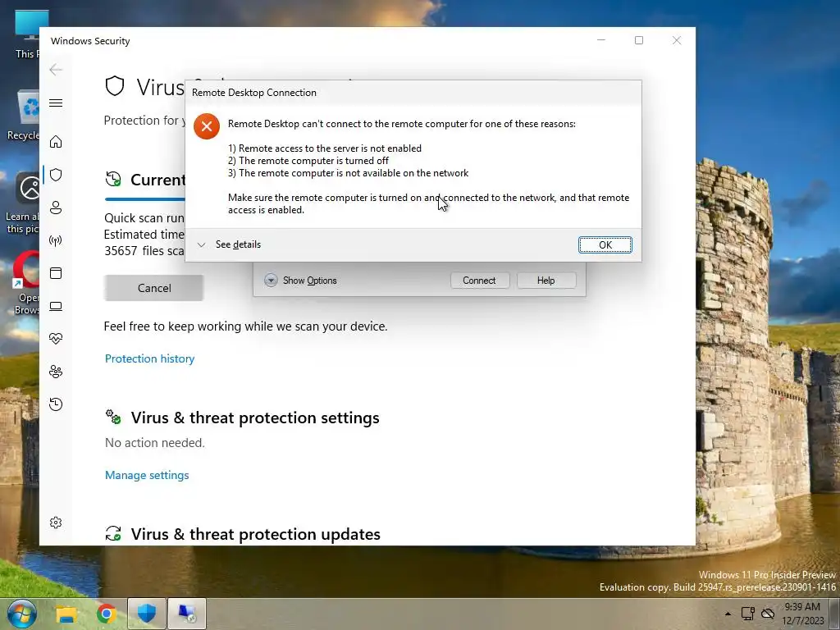Click the 'No action needed.' text

[x=155, y=442]
